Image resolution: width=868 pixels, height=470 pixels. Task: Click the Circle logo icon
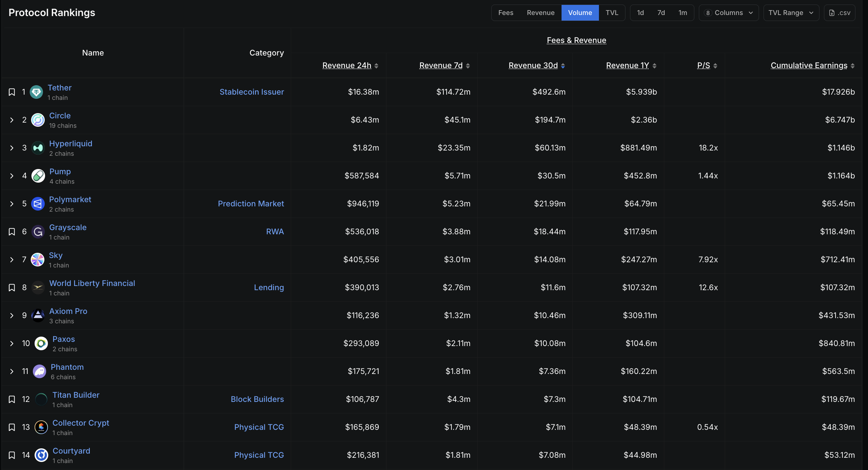(38, 120)
